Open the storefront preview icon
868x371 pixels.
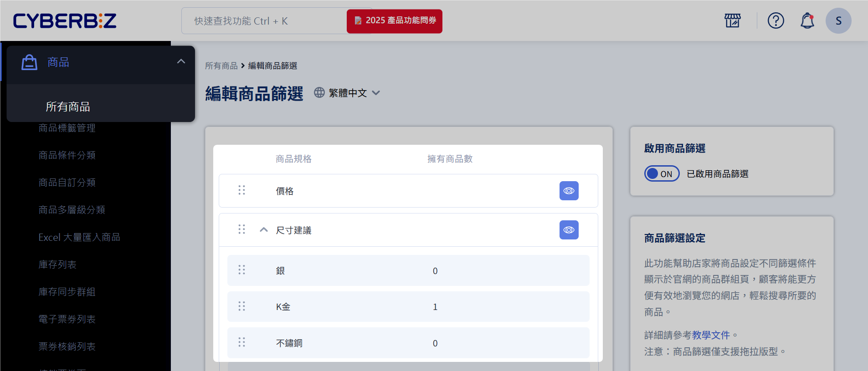[732, 20]
